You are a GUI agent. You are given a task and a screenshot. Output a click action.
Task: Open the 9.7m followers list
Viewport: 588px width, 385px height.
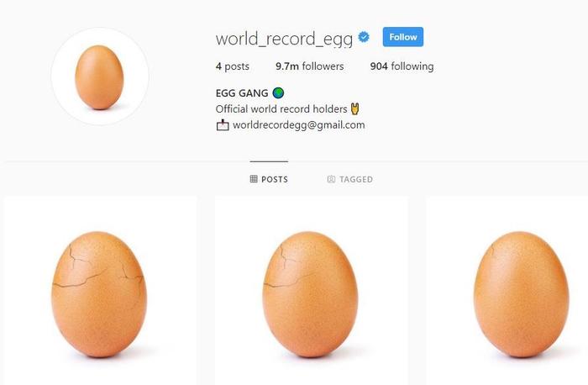click(x=310, y=66)
